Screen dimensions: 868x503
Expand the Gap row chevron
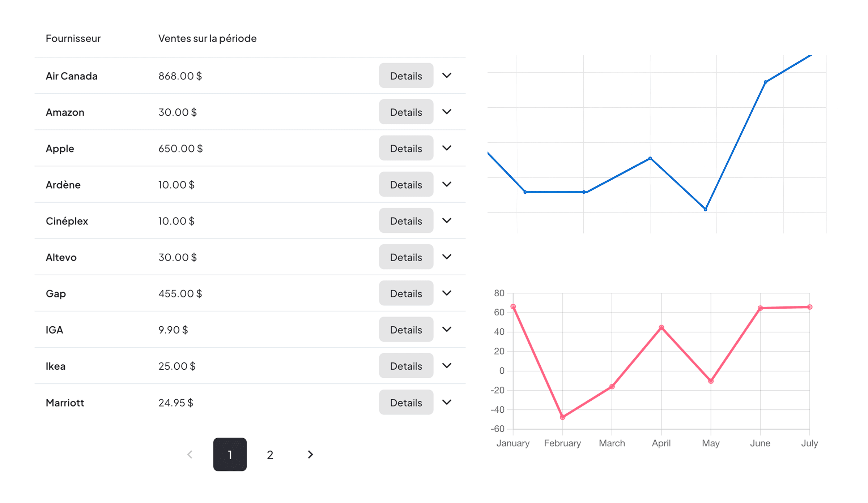447,293
